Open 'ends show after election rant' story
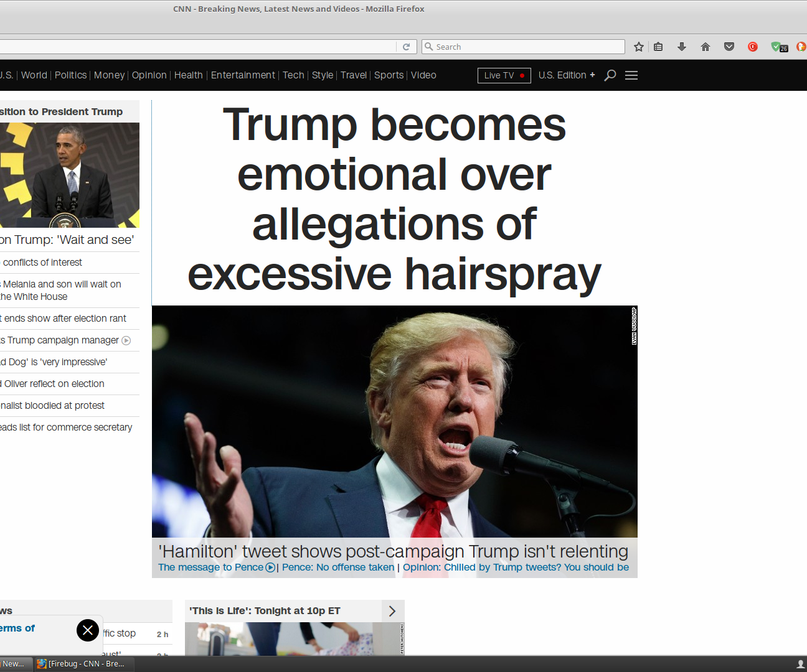 tap(63, 319)
